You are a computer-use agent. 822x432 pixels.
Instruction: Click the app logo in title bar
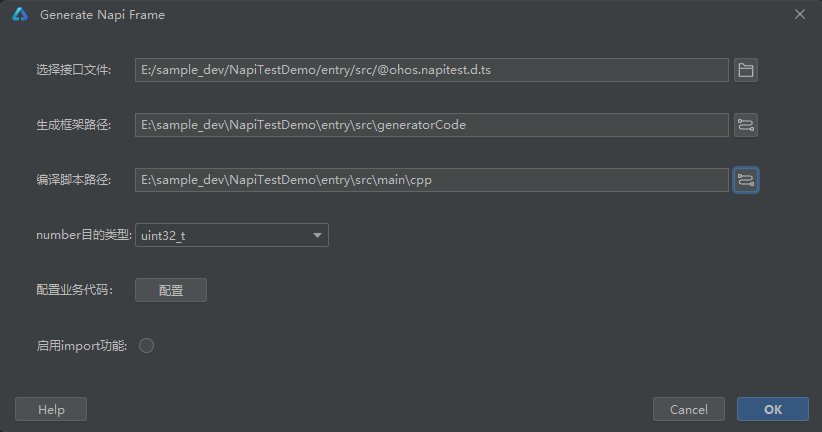(x=19, y=15)
